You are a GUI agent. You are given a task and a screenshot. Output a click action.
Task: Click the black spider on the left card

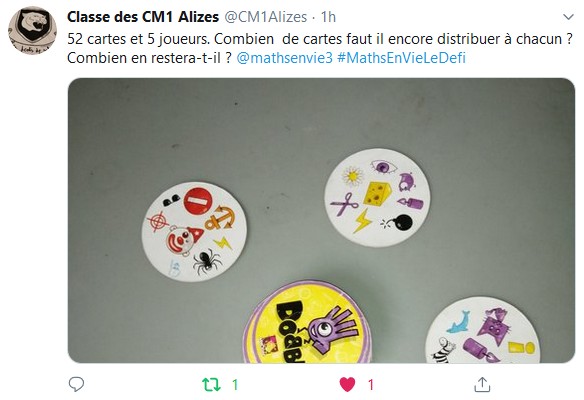click(207, 261)
